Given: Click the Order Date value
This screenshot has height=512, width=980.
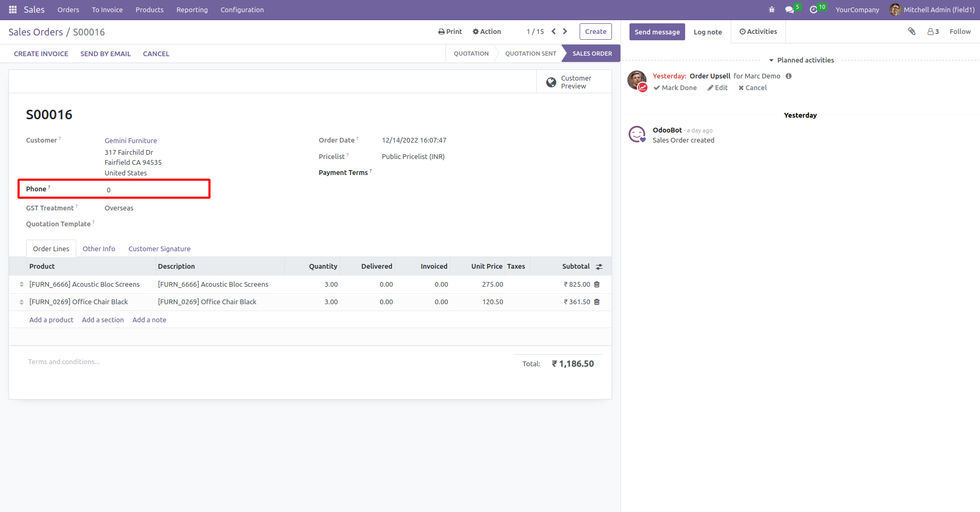Looking at the screenshot, I should [x=414, y=140].
